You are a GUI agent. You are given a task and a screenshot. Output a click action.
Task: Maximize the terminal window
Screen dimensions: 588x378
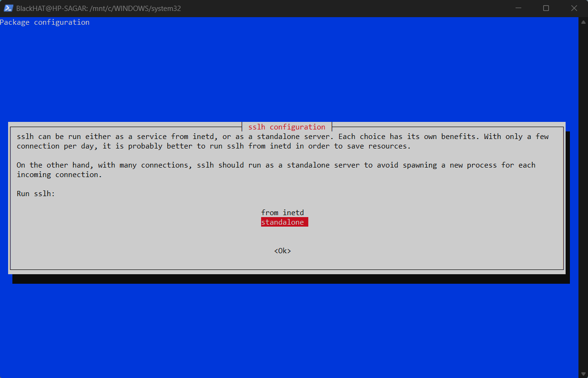tap(546, 8)
